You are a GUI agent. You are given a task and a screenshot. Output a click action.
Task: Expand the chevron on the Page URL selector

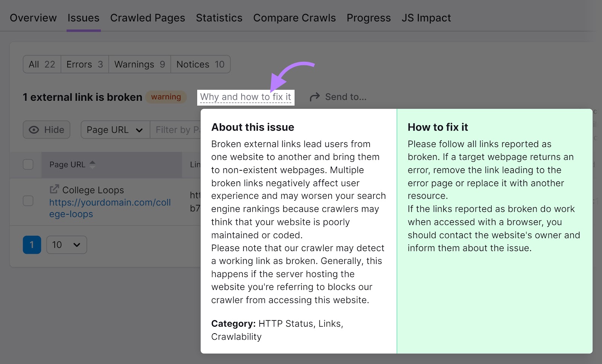tap(139, 130)
